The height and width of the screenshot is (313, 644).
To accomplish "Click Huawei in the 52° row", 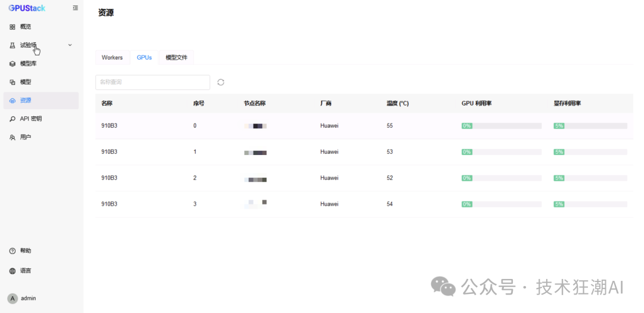I will pos(329,178).
